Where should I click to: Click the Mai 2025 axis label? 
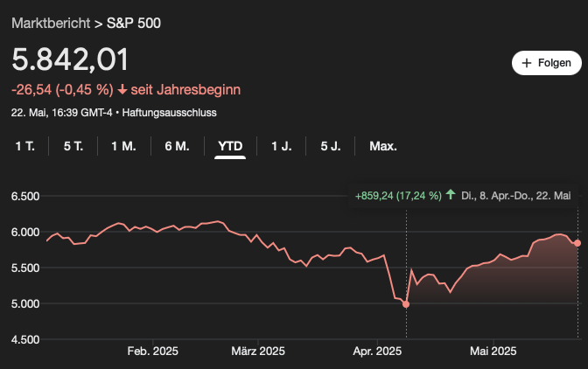click(x=493, y=351)
